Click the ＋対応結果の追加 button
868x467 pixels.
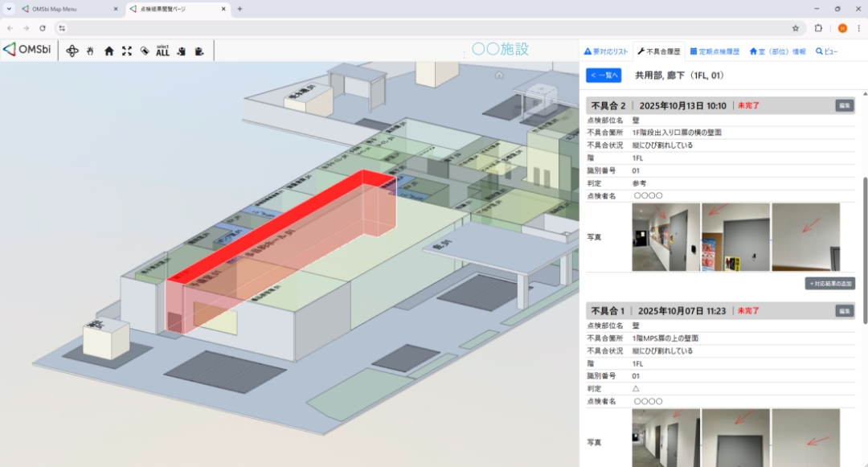pos(830,283)
